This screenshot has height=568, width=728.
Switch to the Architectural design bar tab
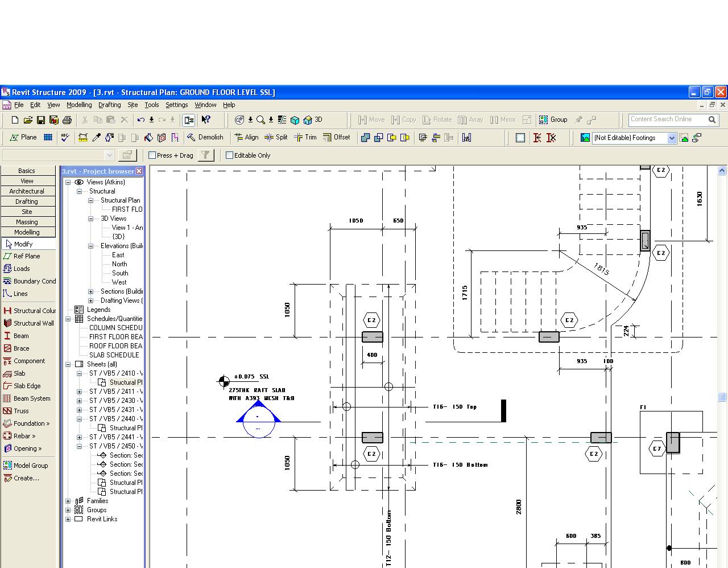[27, 191]
